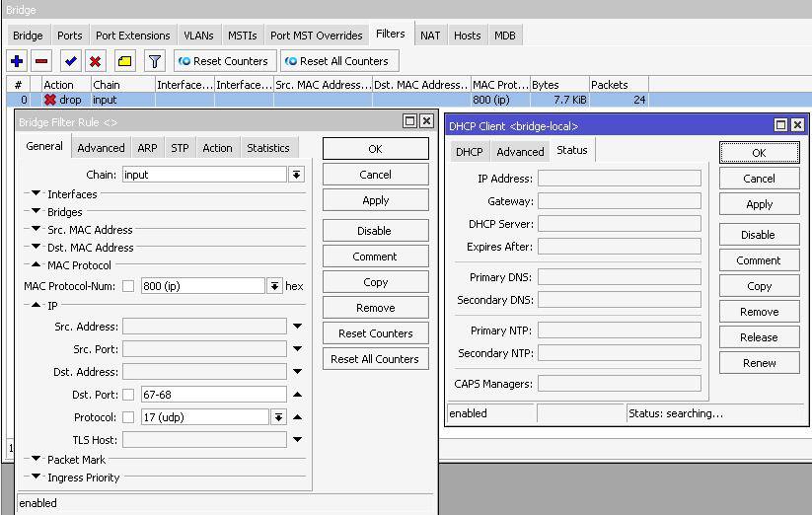Click Reset All Counters in Bridge toolbar

point(339,61)
